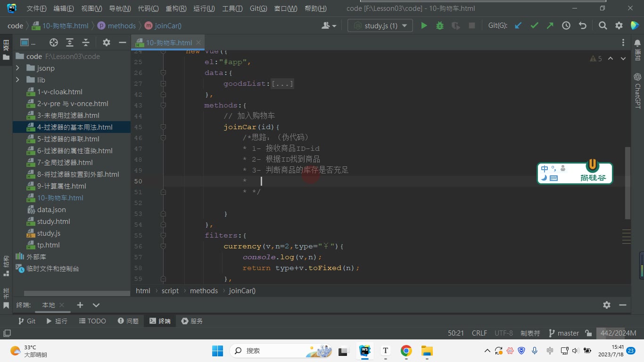This screenshot has height=362, width=644.
Task: Open the Git tool window tab
Action: pos(26,321)
